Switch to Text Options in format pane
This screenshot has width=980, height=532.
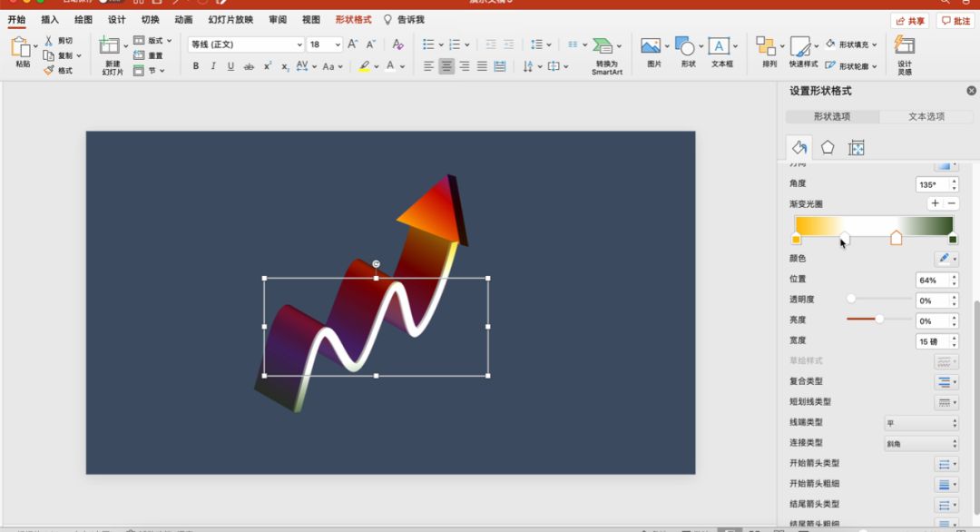coord(926,116)
